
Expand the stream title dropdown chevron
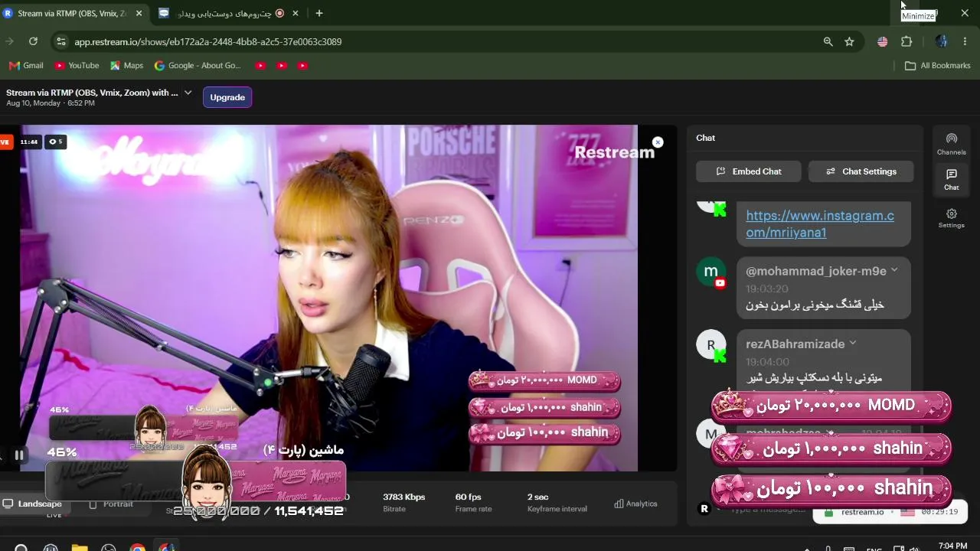coord(188,93)
